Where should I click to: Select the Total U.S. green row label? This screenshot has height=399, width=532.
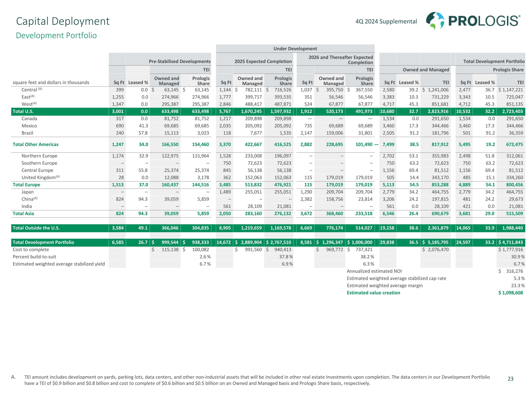[x=23, y=111]
